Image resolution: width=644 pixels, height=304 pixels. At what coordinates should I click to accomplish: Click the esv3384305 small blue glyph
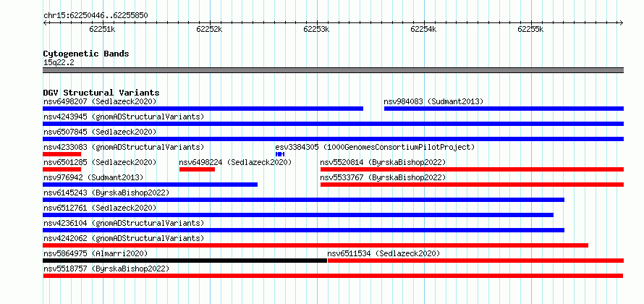click(x=280, y=154)
